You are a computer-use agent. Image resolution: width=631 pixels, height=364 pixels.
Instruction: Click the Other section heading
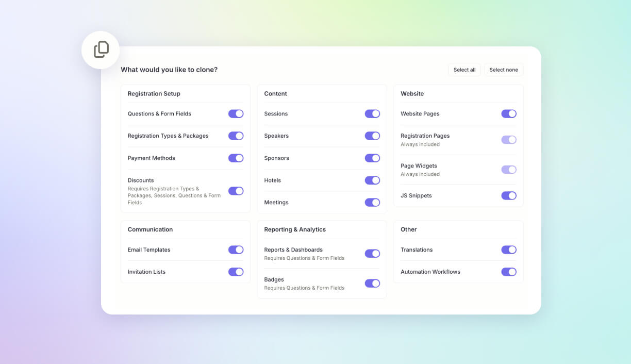point(409,229)
